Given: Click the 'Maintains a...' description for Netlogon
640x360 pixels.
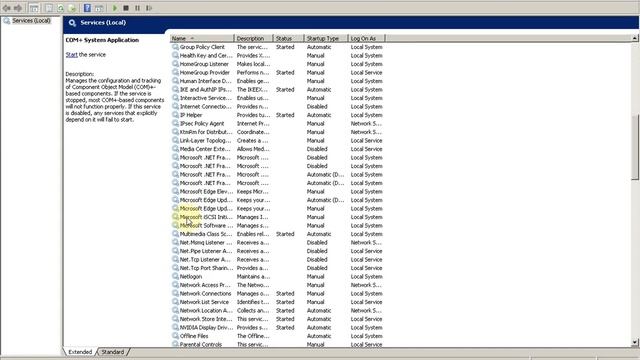Looking at the screenshot, I should (253, 276).
